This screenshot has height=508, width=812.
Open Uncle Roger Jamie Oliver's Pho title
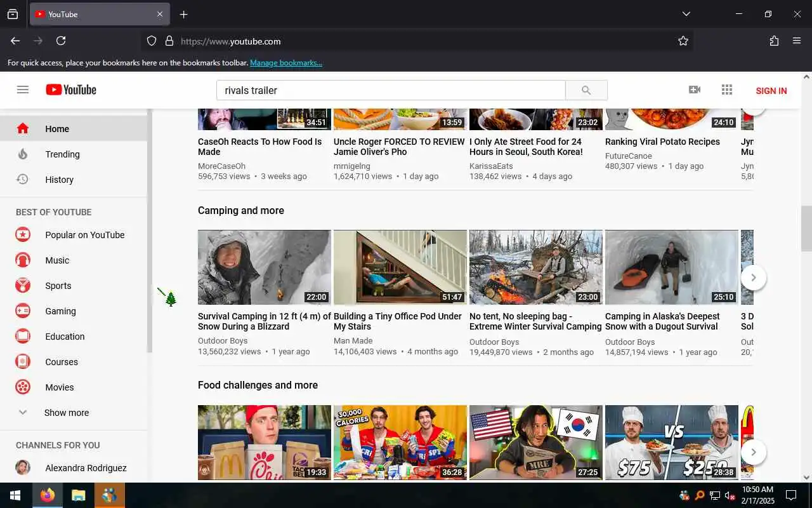click(399, 147)
